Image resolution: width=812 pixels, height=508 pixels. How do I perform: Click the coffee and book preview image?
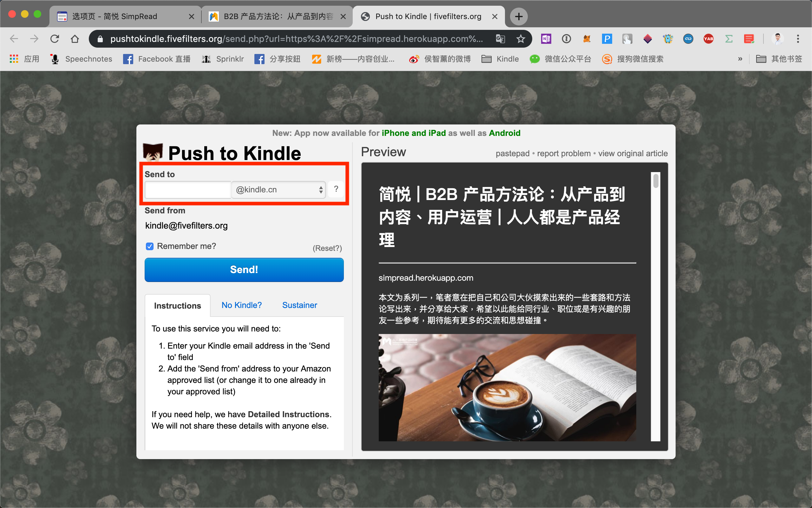point(507,387)
